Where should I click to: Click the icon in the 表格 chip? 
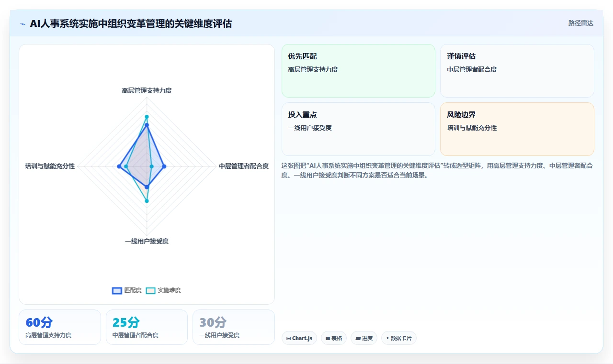[x=328, y=338]
